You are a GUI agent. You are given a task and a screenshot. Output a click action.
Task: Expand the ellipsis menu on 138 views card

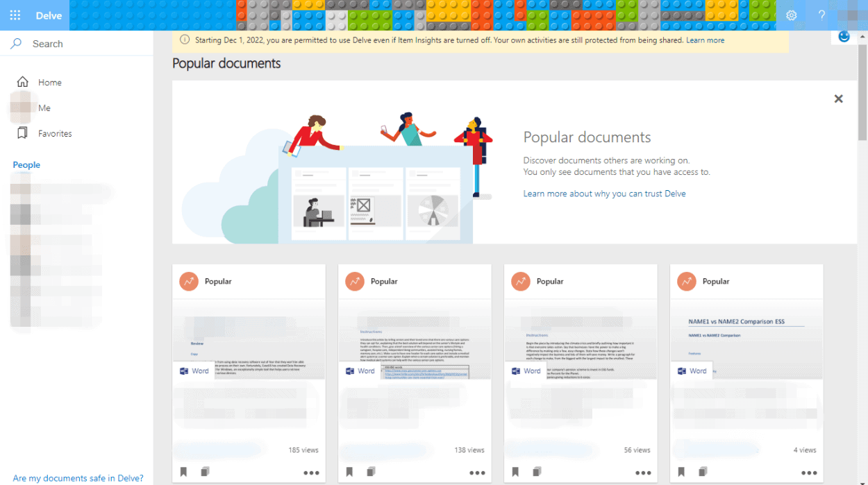(x=477, y=473)
